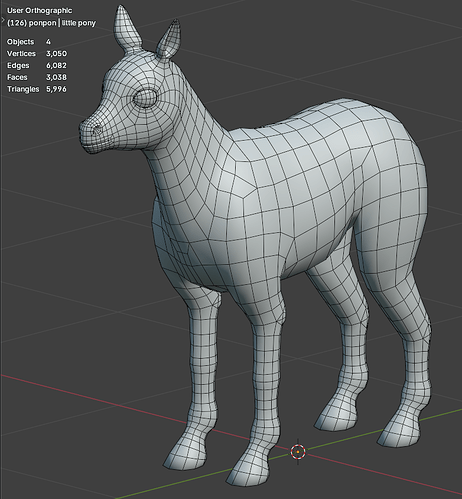
Task: Click the Vertices count 3,050
Action: [56, 54]
